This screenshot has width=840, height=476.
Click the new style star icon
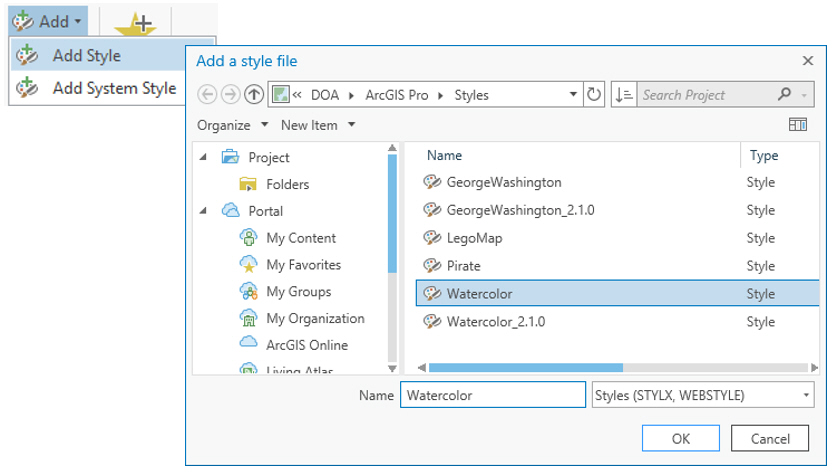click(136, 24)
